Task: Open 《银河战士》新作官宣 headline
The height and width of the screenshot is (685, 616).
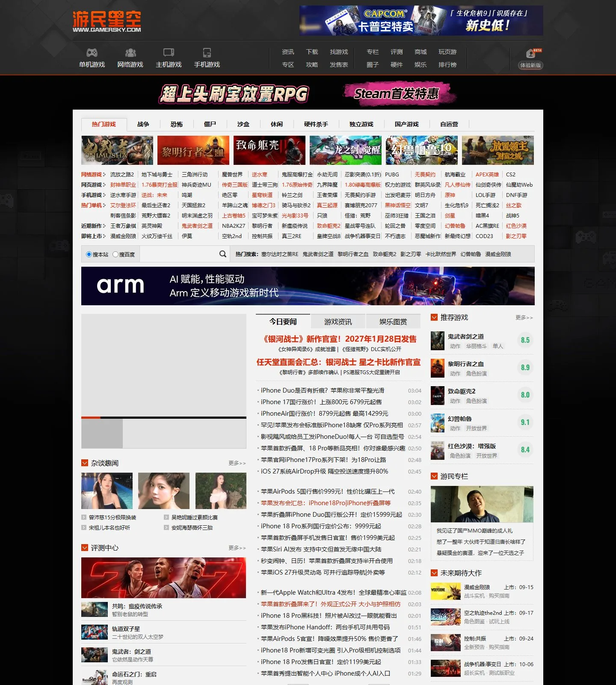Action: (x=339, y=339)
